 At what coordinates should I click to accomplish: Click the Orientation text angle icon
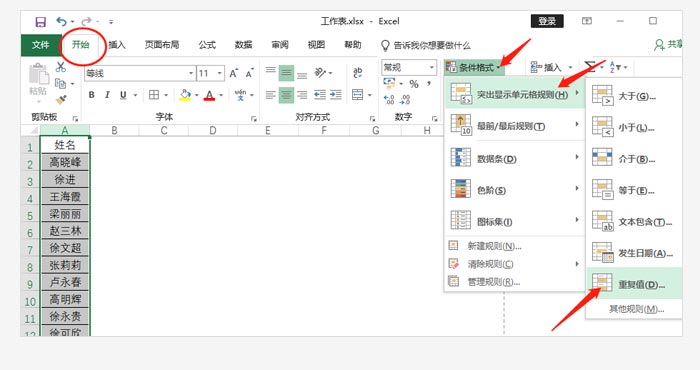321,72
